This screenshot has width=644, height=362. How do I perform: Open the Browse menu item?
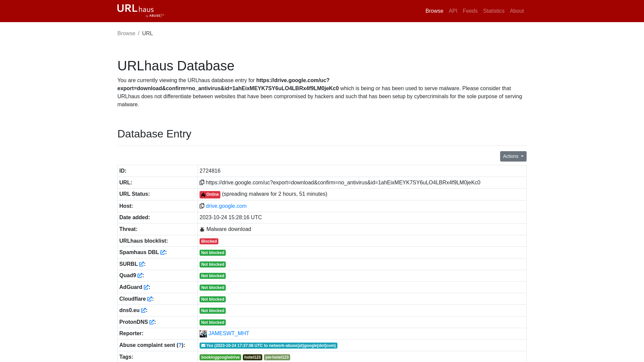(x=434, y=11)
